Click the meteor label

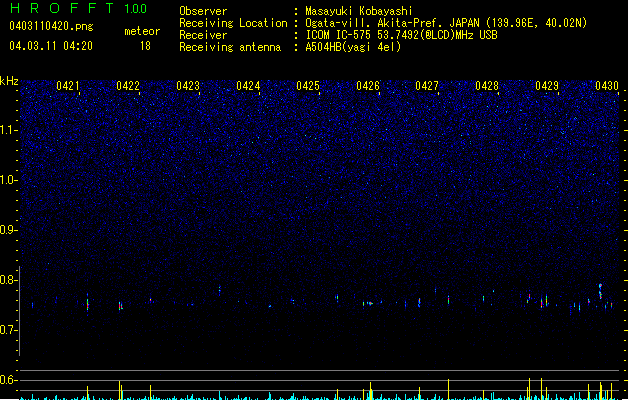coord(142,31)
